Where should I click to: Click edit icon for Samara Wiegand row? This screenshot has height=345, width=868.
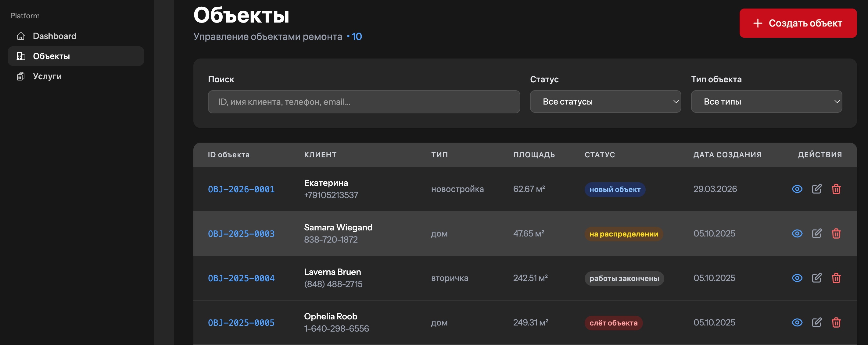click(x=816, y=233)
